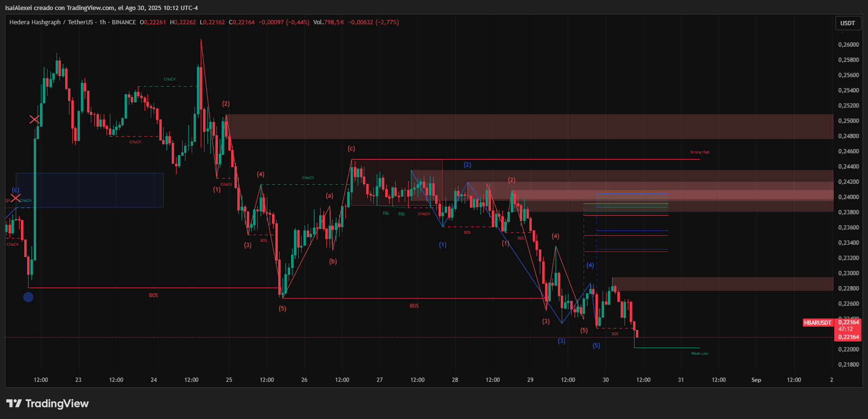The image size is (868, 419).
Task: Click the HBARUSDT price tag label
Action: click(x=817, y=322)
